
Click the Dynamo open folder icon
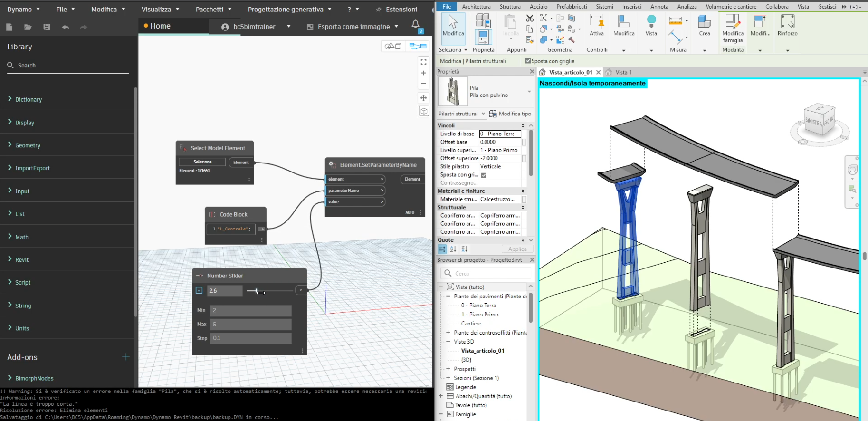pyautogui.click(x=28, y=27)
